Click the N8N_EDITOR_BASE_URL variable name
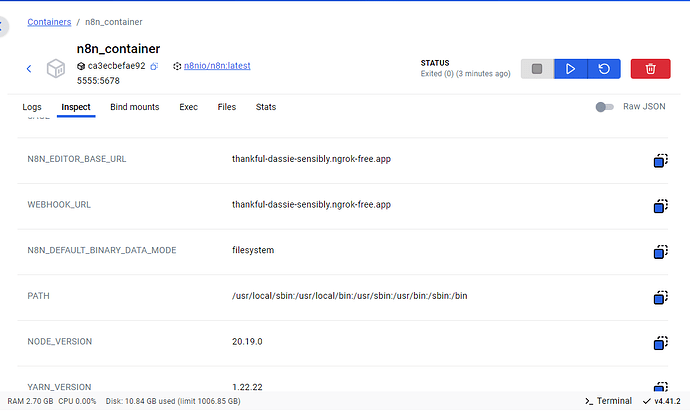This screenshot has height=411, width=690. click(x=77, y=159)
